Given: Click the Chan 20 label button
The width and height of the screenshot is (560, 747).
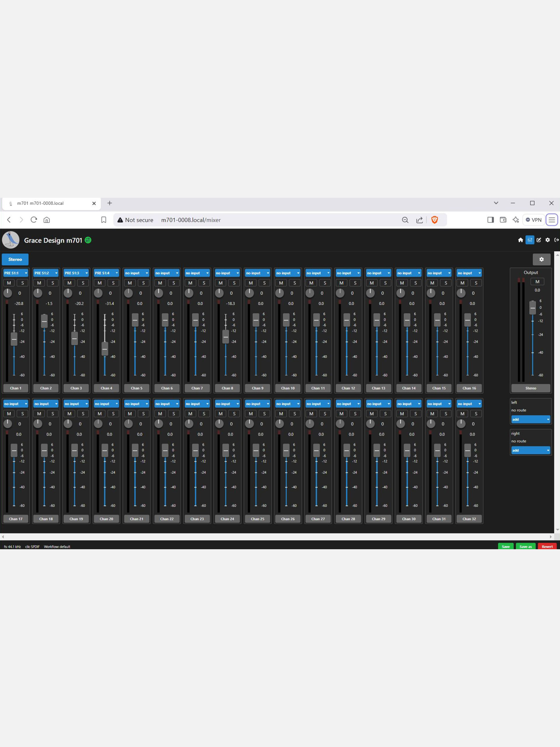Looking at the screenshot, I should click(x=106, y=519).
